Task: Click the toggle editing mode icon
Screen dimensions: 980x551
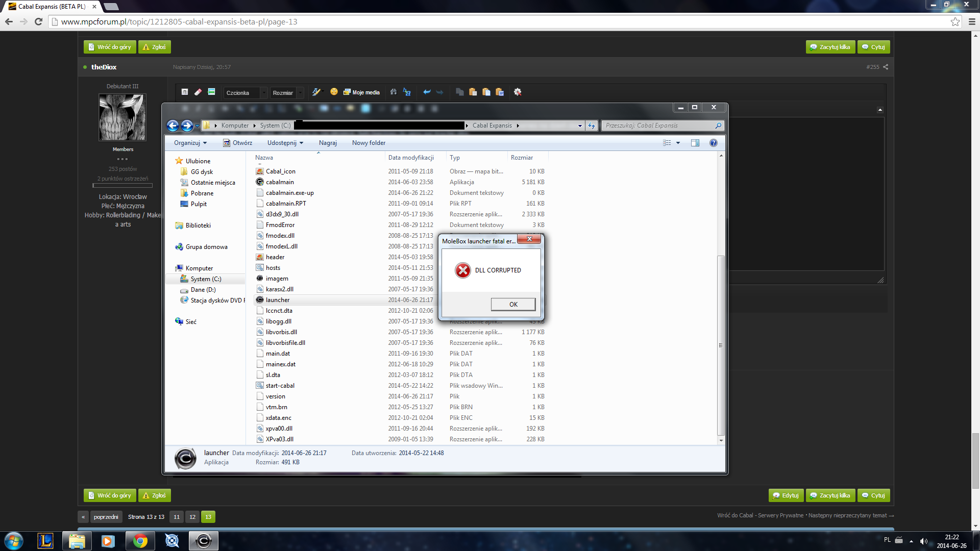Action: [x=185, y=92]
